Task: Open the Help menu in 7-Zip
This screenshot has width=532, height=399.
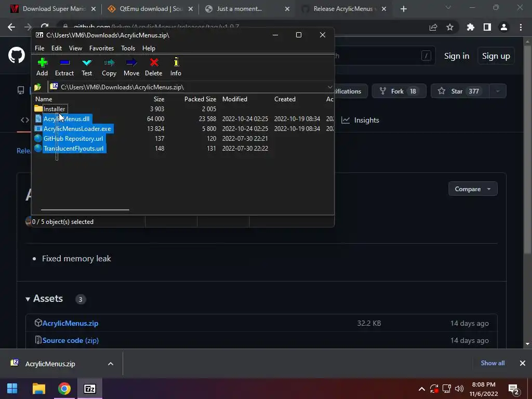Action: pos(149,48)
